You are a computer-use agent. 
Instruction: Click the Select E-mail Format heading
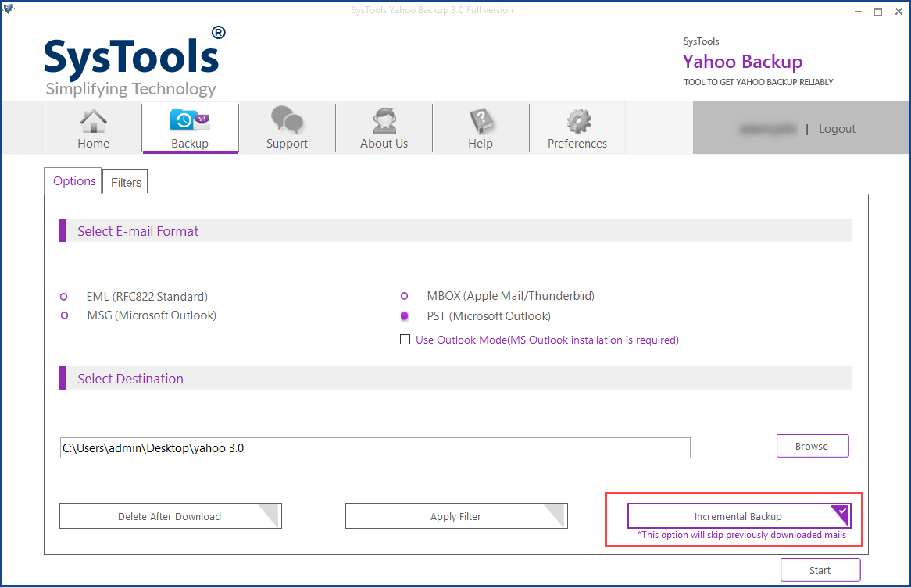point(138,231)
